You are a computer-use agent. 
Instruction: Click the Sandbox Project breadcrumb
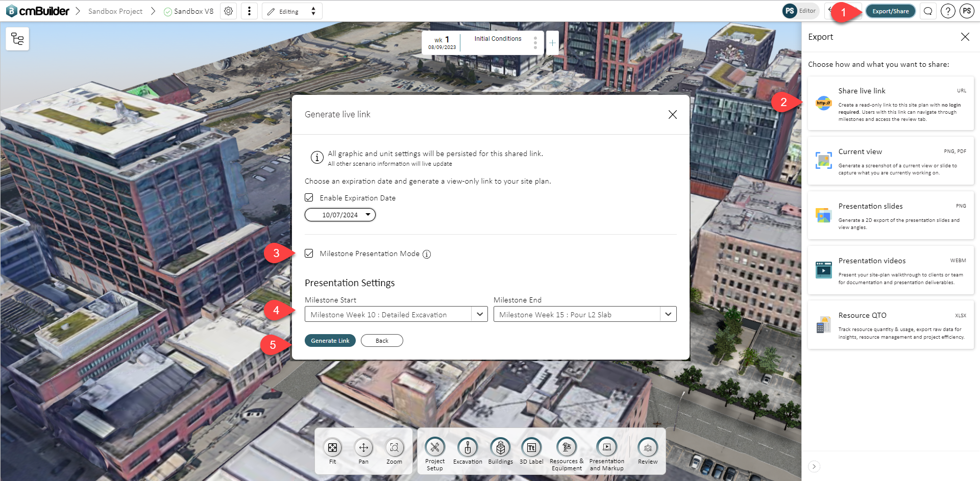pyautogui.click(x=115, y=11)
